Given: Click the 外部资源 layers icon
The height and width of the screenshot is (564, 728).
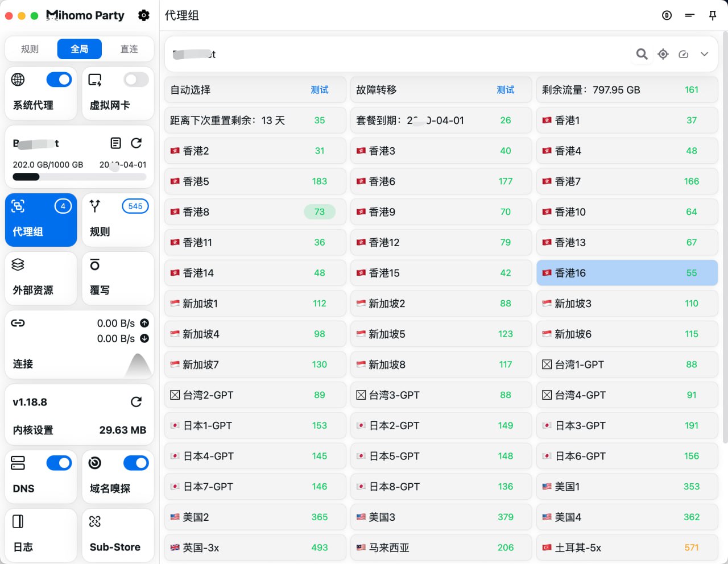Looking at the screenshot, I should point(18,264).
